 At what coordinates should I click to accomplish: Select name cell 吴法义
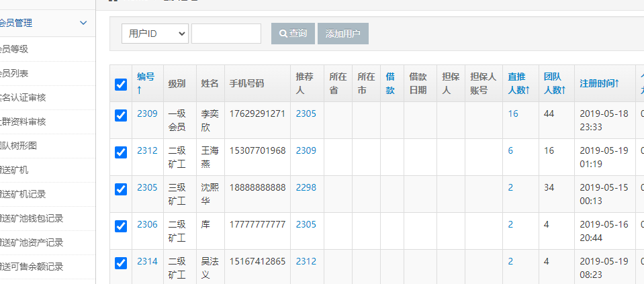tap(210, 268)
